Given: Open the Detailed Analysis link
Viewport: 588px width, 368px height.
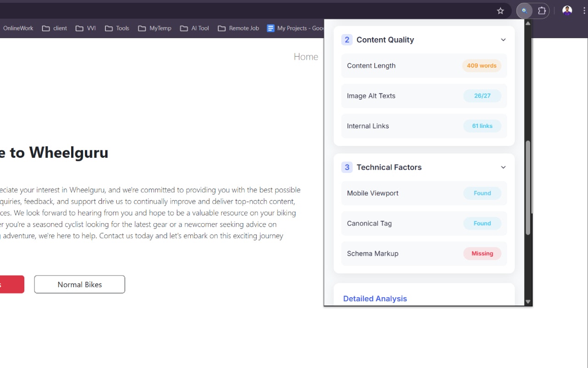Looking at the screenshot, I should 375,299.
